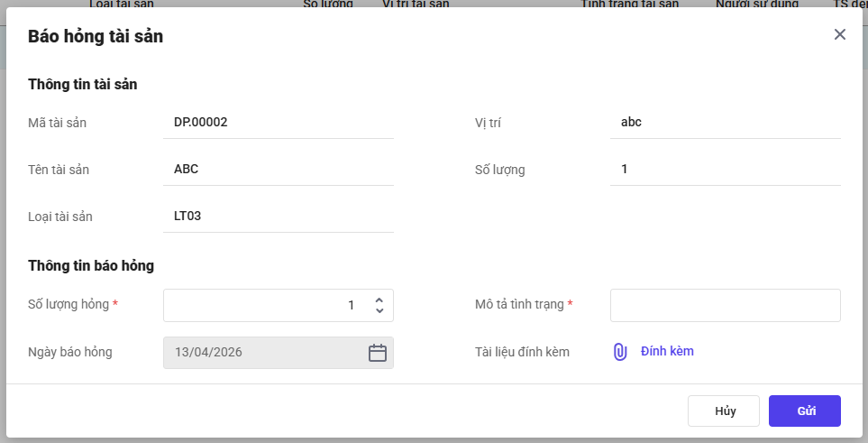Click the Mã tài sản value DP.00002

coord(201,122)
